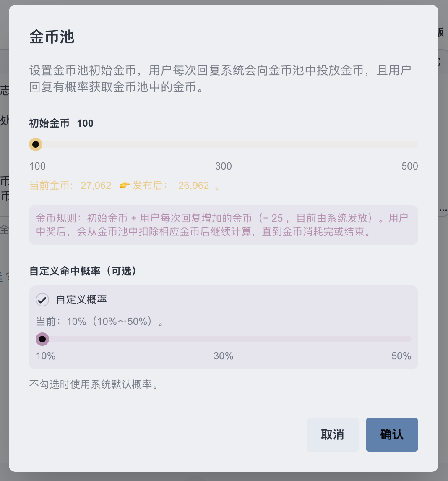
Task: Toggle the 自定义概率 checkbox
Action: pyautogui.click(x=42, y=300)
